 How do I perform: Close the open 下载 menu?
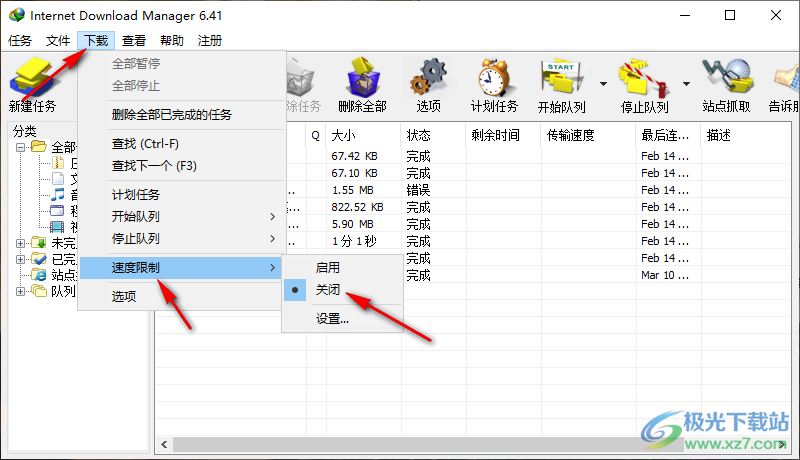pos(96,41)
